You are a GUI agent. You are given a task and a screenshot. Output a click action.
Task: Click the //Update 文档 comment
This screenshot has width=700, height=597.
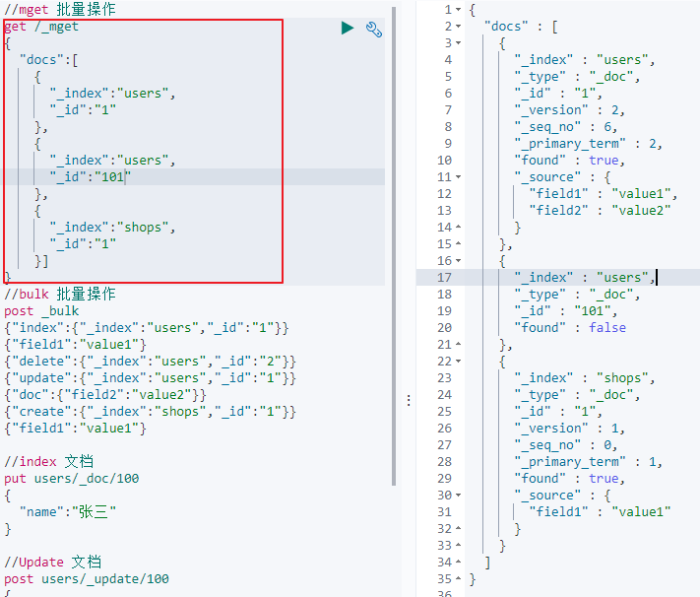[53, 563]
